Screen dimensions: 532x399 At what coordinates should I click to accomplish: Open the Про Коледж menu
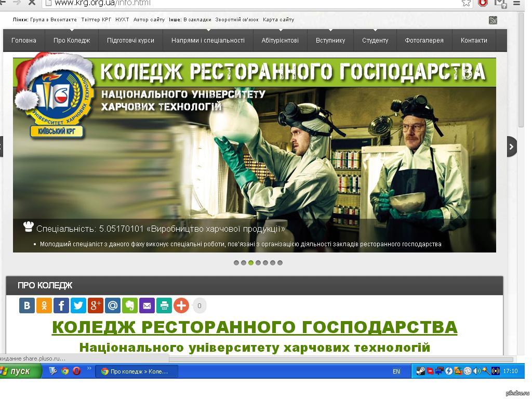(72, 41)
